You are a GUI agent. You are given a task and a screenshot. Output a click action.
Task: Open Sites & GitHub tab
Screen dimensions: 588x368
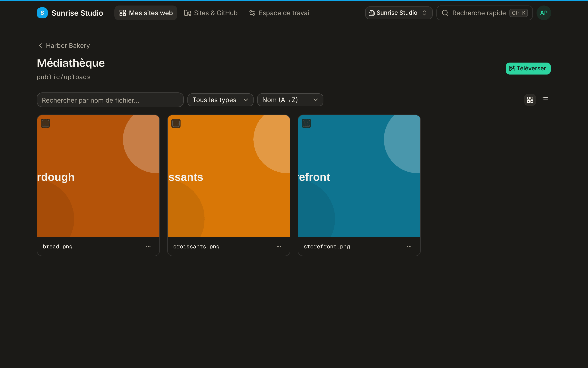211,13
